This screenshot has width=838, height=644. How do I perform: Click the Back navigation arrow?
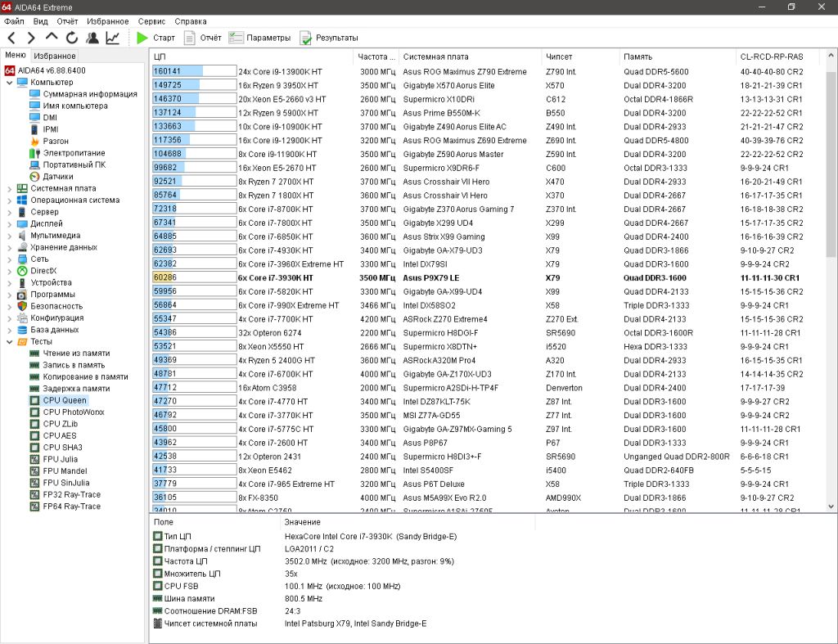click(x=11, y=38)
